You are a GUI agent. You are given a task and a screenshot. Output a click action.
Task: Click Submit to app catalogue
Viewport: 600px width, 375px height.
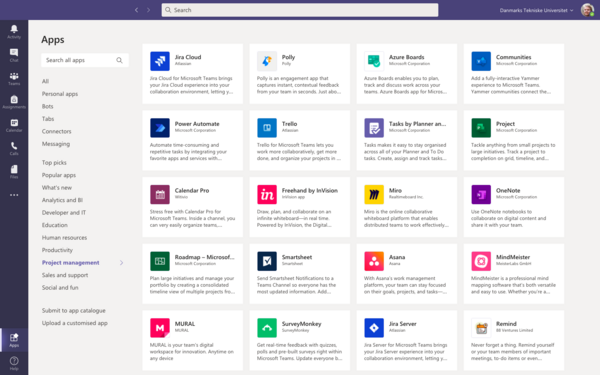click(73, 311)
